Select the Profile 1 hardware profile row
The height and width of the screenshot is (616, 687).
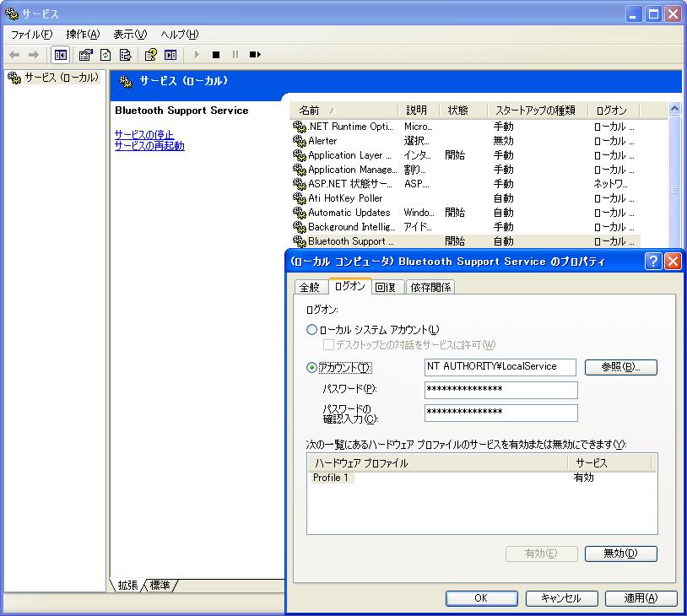(331, 478)
